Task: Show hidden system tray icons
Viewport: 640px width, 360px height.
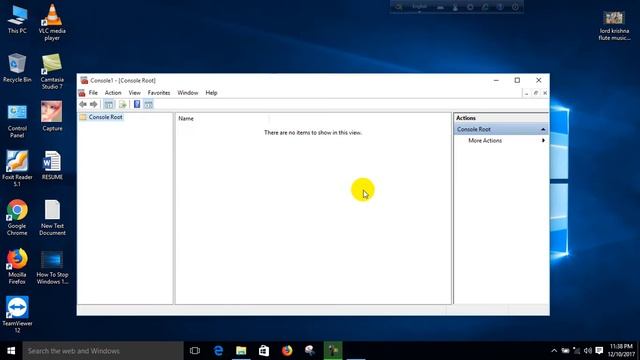Action: coord(554,351)
